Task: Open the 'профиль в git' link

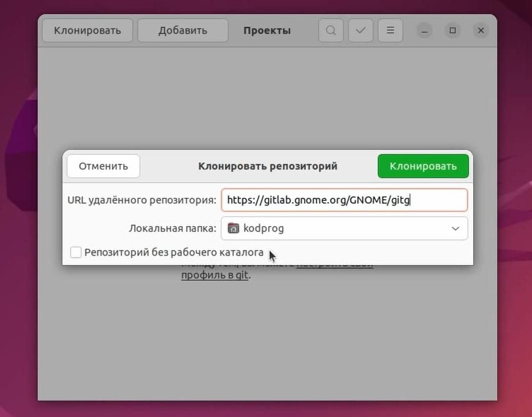Action: (x=215, y=275)
